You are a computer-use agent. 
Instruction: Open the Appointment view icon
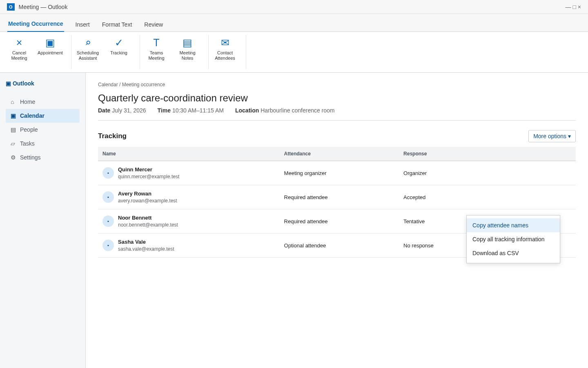click(50, 43)
